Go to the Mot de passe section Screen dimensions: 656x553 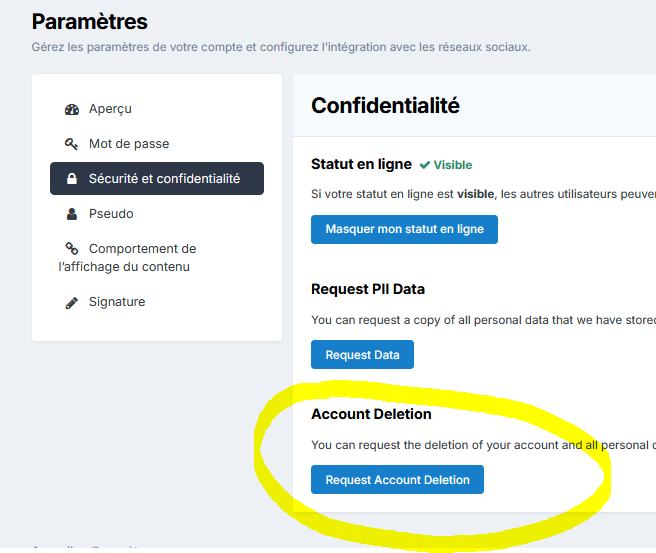click(129, 144)
